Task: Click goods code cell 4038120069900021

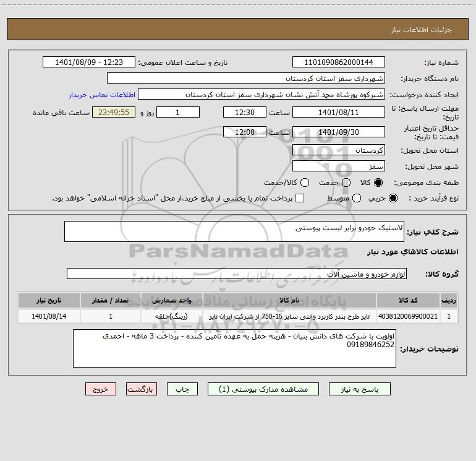Action: [x=408, y=316]
